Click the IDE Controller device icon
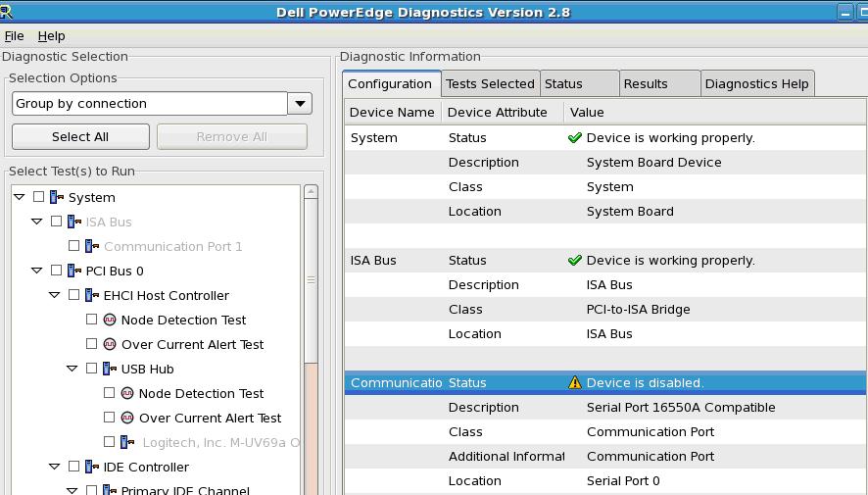Screen dimensions: 868x495 pyautogui.click(x=92, y=467)
